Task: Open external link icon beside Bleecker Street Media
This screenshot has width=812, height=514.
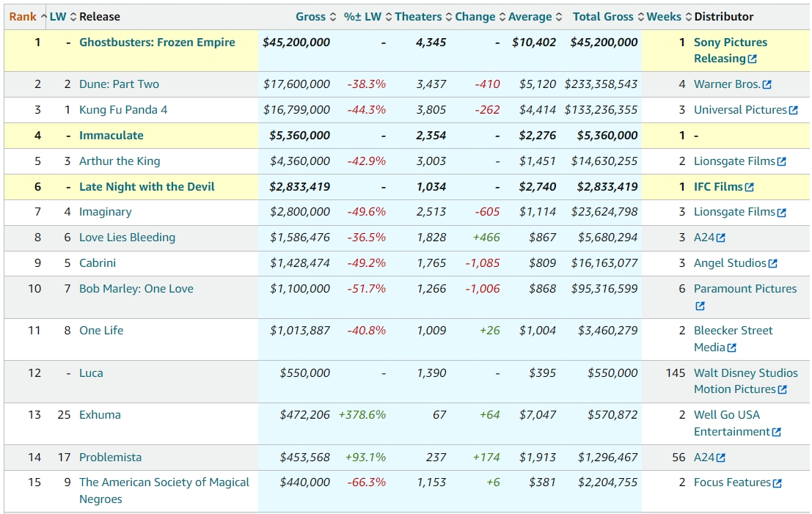Action: [x=732, y=348]
